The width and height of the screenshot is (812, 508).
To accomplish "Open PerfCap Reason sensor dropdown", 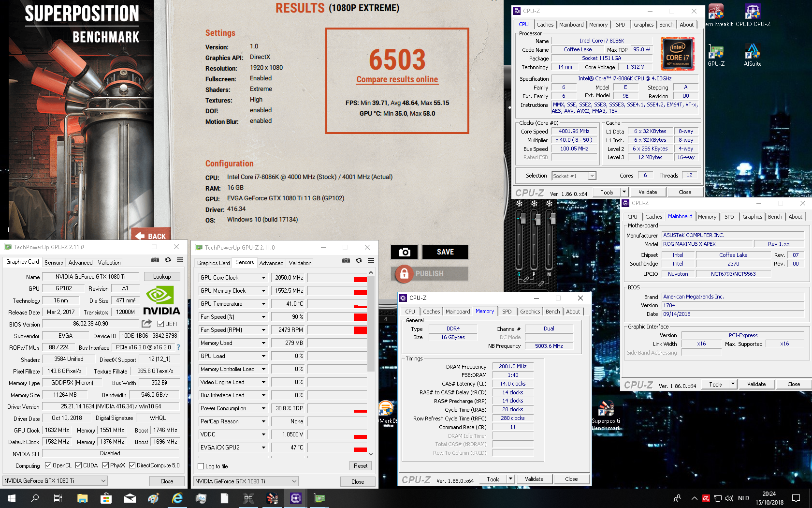I will (x=263, y=421).
